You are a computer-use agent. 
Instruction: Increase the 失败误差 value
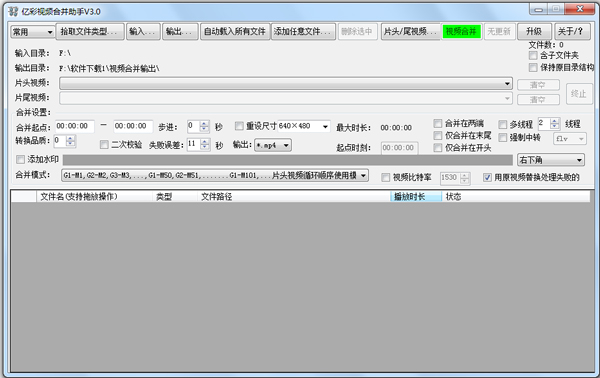click(x=205, y=142)
